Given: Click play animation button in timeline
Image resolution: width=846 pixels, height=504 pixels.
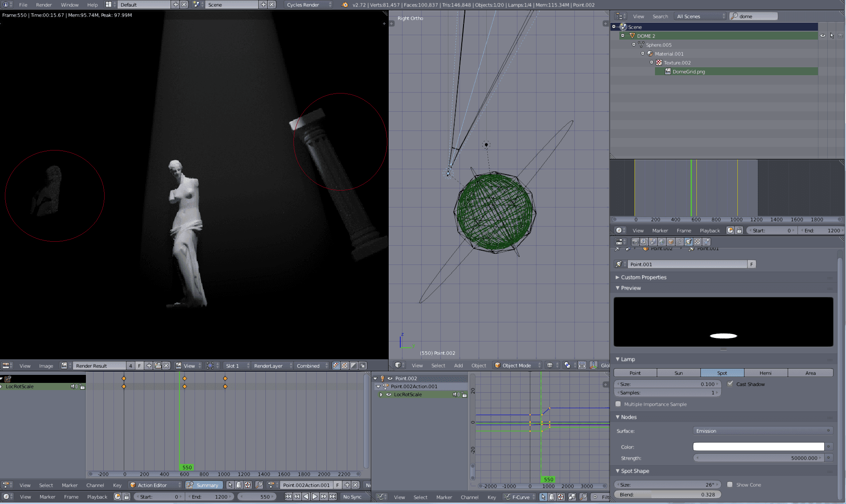Looking at the screenshot, I should (x=315, y=496).
